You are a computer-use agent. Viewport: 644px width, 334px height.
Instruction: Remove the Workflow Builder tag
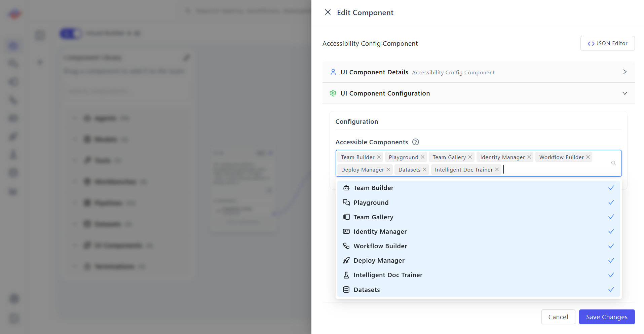click(x=588, y=157)
